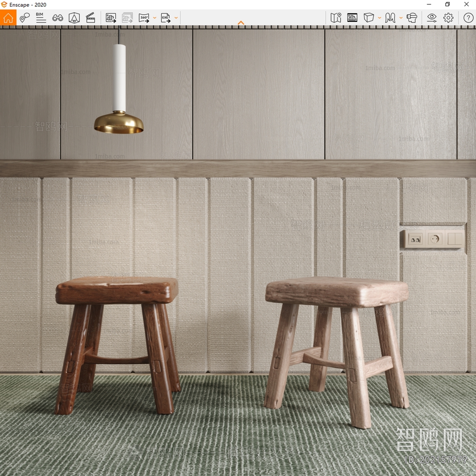476x476 pixels.
Task: Show BIM information
Action: point(41,18)
